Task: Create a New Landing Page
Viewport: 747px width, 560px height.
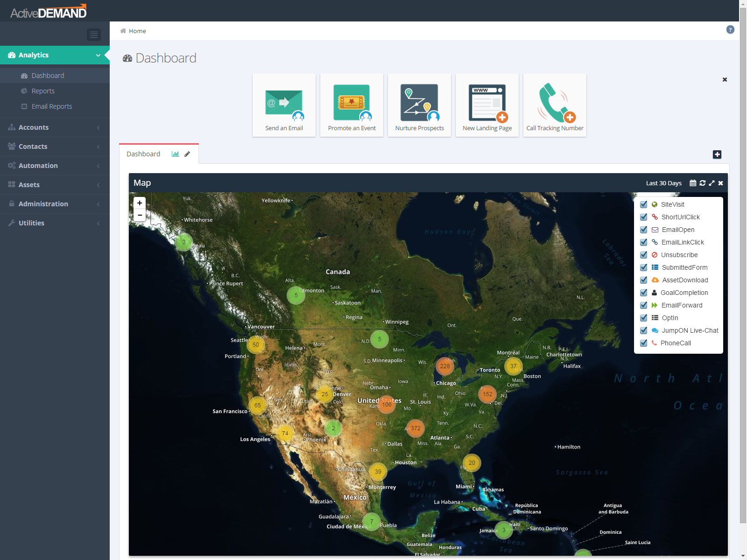Action: 487,105
